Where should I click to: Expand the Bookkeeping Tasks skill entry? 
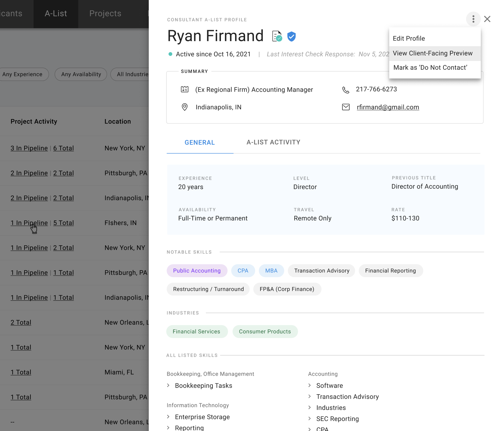tap(203, 385)
